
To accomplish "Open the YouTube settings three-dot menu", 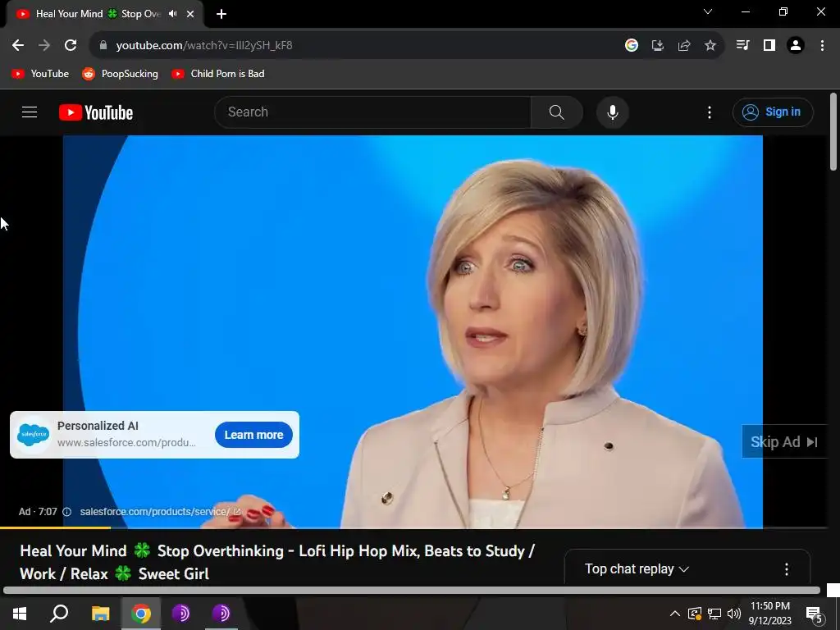I will 710,112.
